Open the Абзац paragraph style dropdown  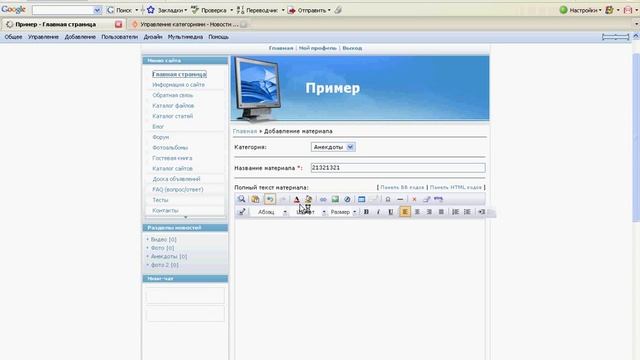(x=272, y=212)
